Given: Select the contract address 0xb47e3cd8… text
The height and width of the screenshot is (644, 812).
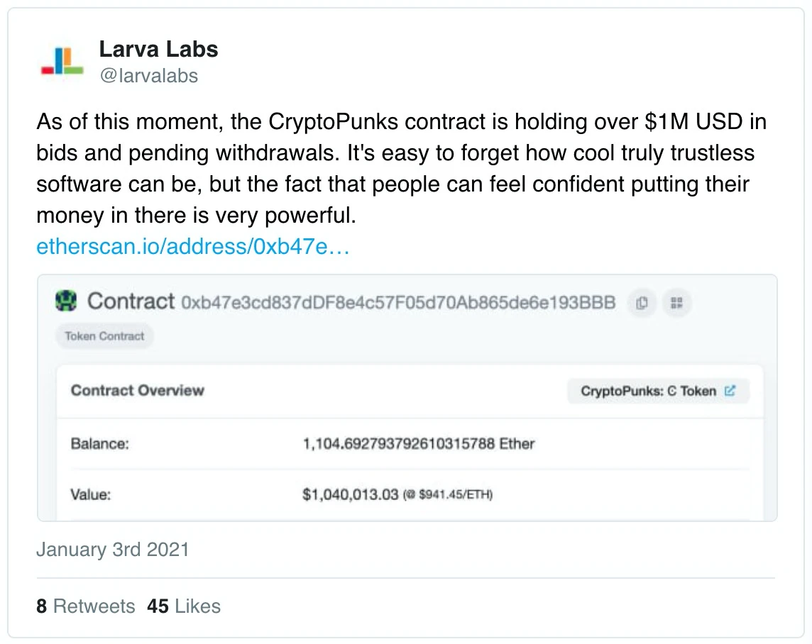Looking at the screenshot, I should tap(398, 303).
